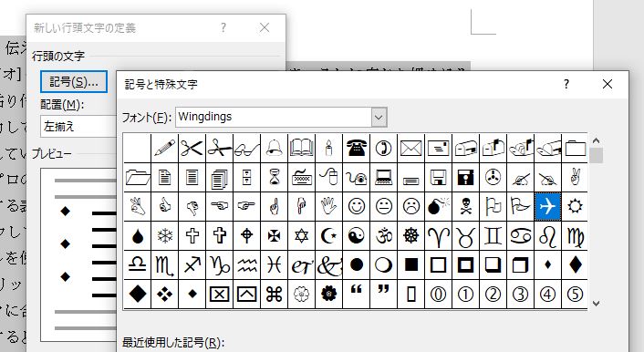
Task: Pick the black telephone symbol
Action: [x=356, y=148]
